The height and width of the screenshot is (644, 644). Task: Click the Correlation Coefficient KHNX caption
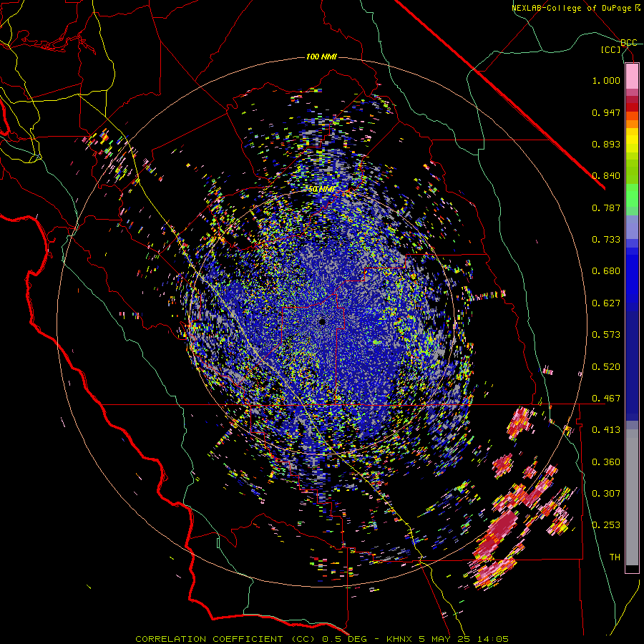tap(321, 639)
